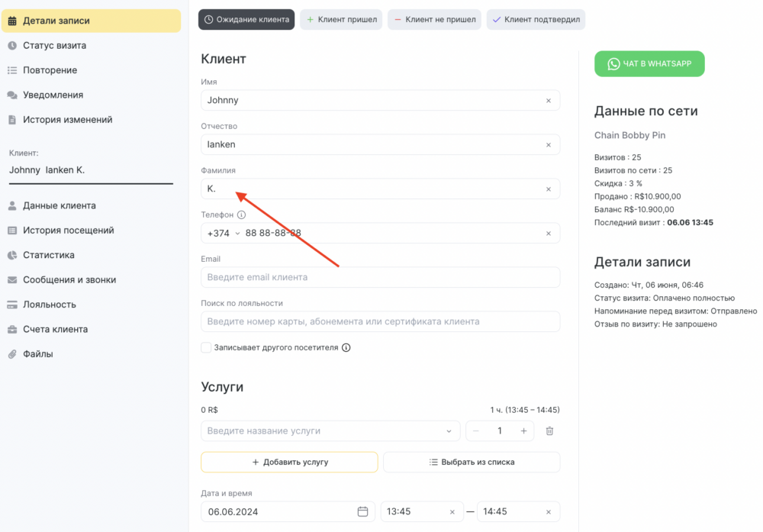Click the Напоминание перед визитом: Отправлено line
Screen dimensions: 763x532
675,311
